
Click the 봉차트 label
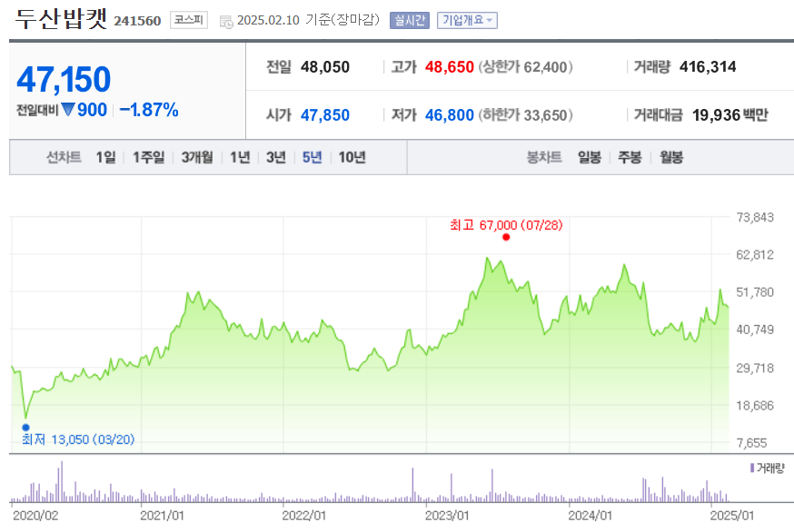(544, 157)
